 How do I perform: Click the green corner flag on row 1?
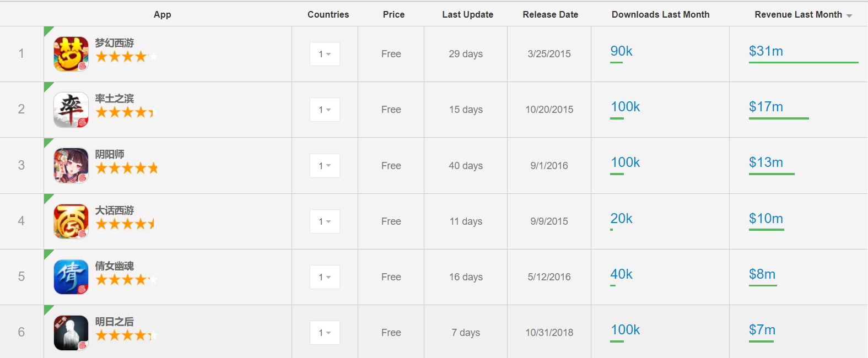click(48, 30)
